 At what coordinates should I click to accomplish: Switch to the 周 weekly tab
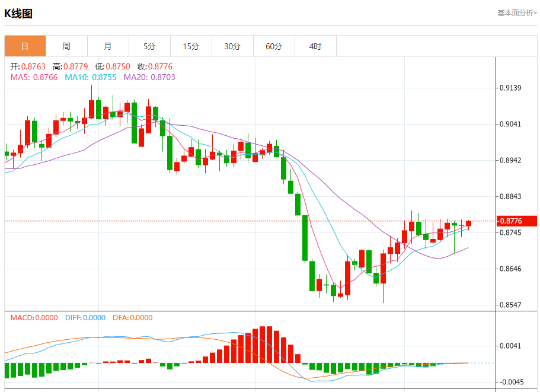point(66,46)
